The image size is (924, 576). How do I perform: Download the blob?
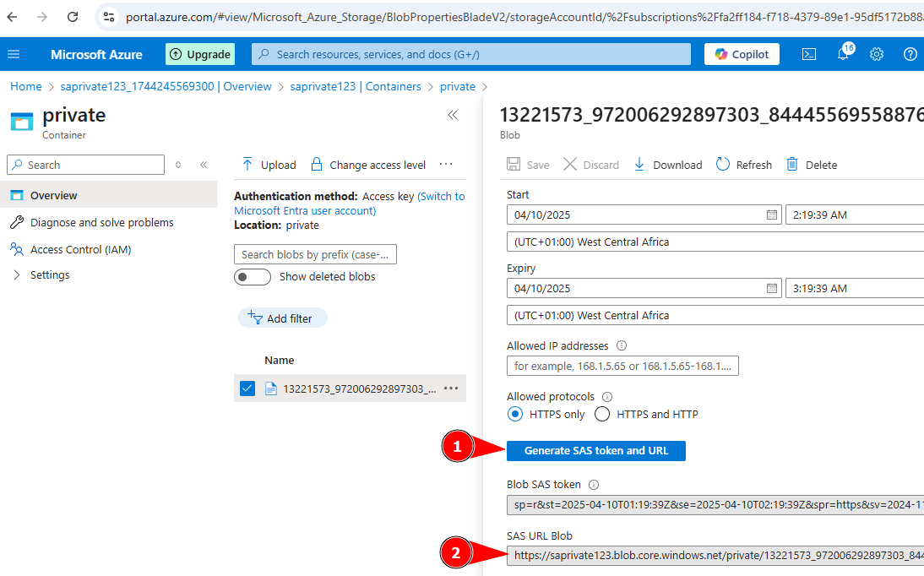(x=667, y=165)
